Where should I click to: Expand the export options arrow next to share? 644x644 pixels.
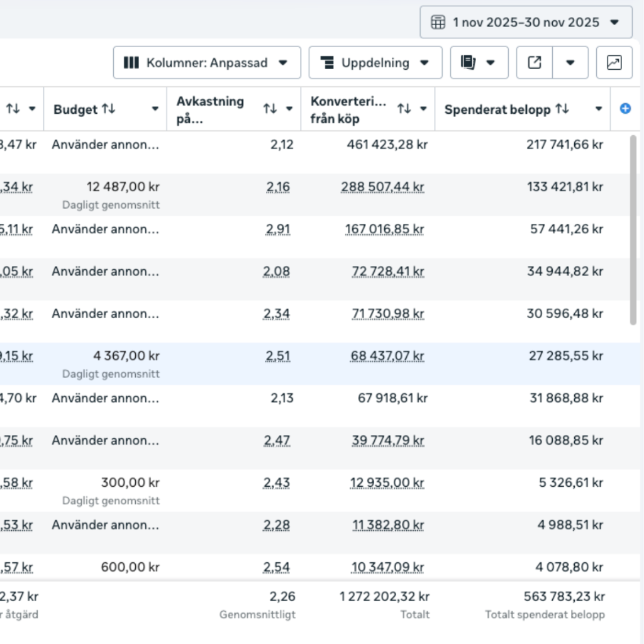click(x=570, y=62)
